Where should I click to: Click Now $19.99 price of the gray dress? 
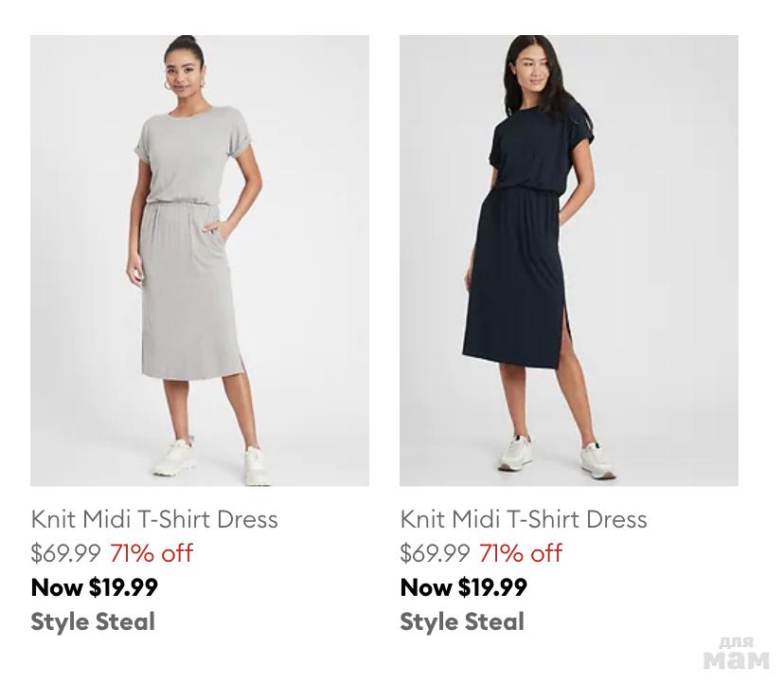[x=94, y=587]
